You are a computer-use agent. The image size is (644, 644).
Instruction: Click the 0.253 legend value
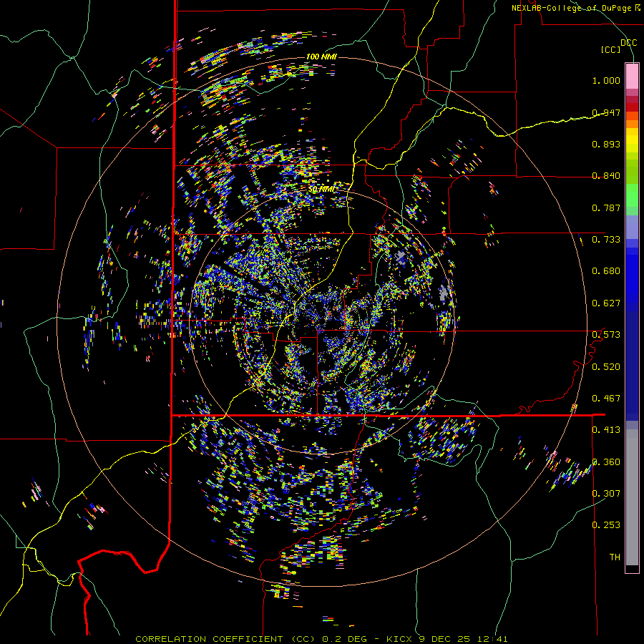[606, 525]
